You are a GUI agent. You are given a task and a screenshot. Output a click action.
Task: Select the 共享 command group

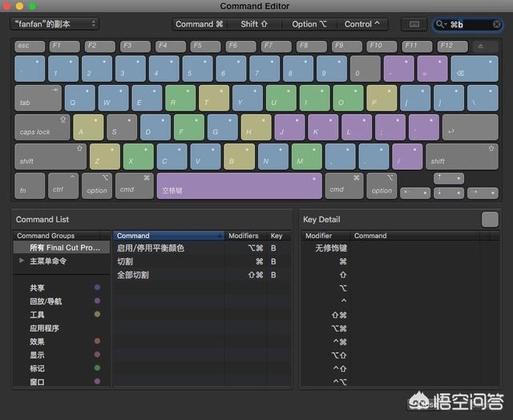(x=62, y=288)
